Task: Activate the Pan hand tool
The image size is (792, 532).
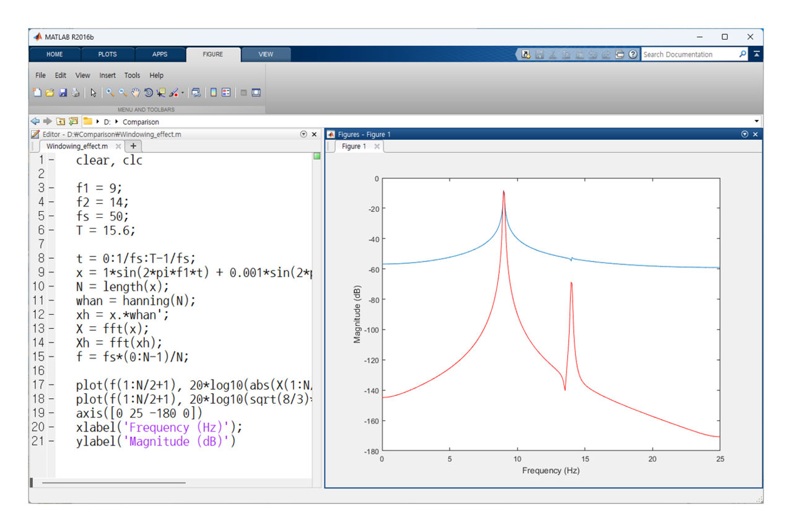Action: pos(136,93)
